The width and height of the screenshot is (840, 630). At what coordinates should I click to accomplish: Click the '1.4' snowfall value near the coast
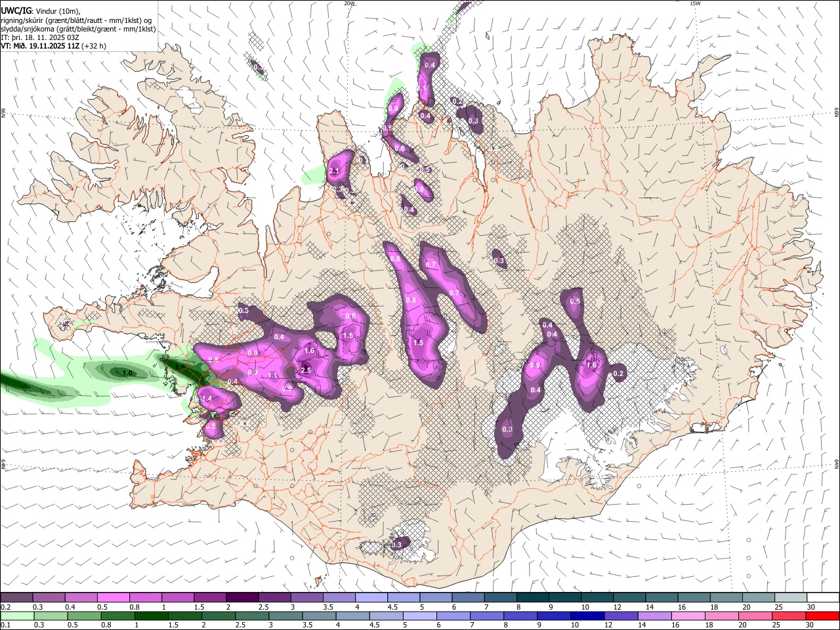click(x=207, y=398)
